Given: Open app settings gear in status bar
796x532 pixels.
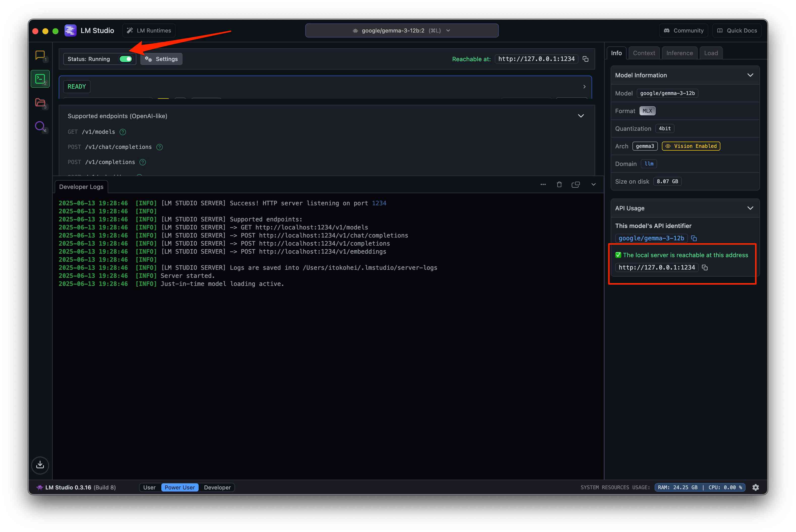Looking at the screenshot, I should click(756, 488).
